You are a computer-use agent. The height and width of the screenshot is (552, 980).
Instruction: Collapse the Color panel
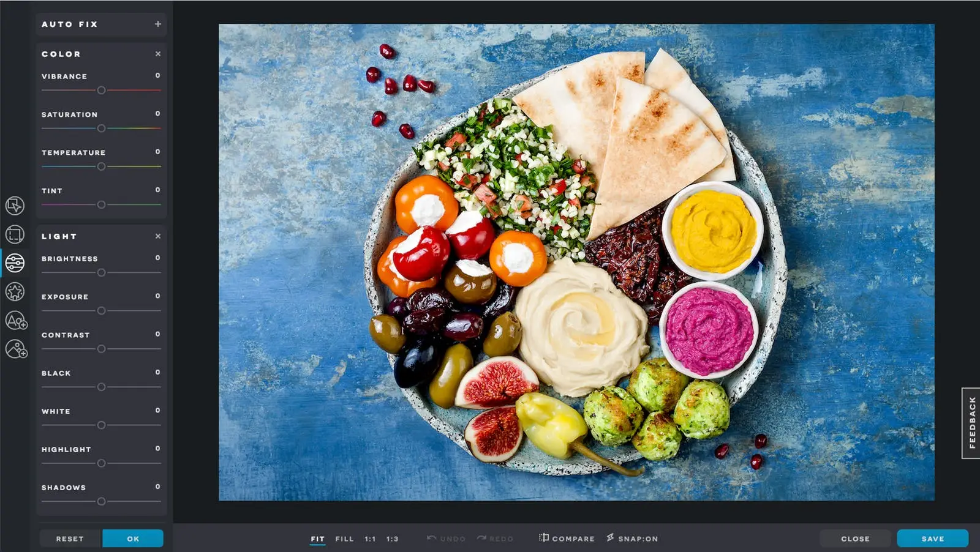coord(157,54)
